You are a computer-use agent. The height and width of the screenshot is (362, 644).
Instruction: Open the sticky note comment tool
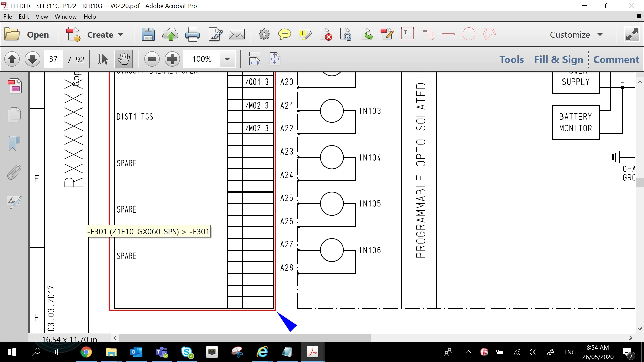pos(284,35)
